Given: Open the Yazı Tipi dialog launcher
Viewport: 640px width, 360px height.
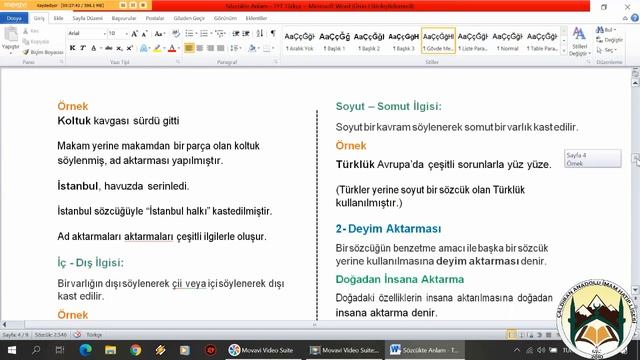Looking at the screenshot, I should pos(178,62).
